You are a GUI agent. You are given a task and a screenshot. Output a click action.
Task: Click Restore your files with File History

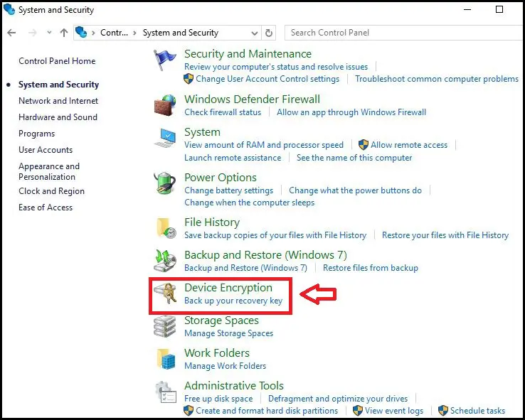[445, 235]
